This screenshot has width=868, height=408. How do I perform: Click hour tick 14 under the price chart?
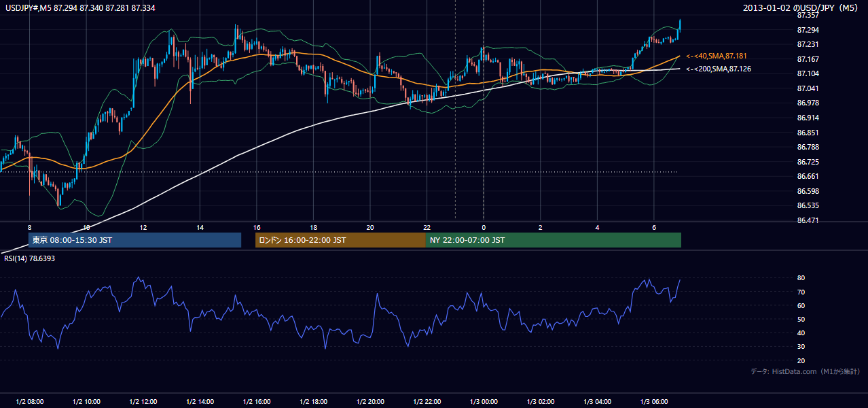click(200, 226)
